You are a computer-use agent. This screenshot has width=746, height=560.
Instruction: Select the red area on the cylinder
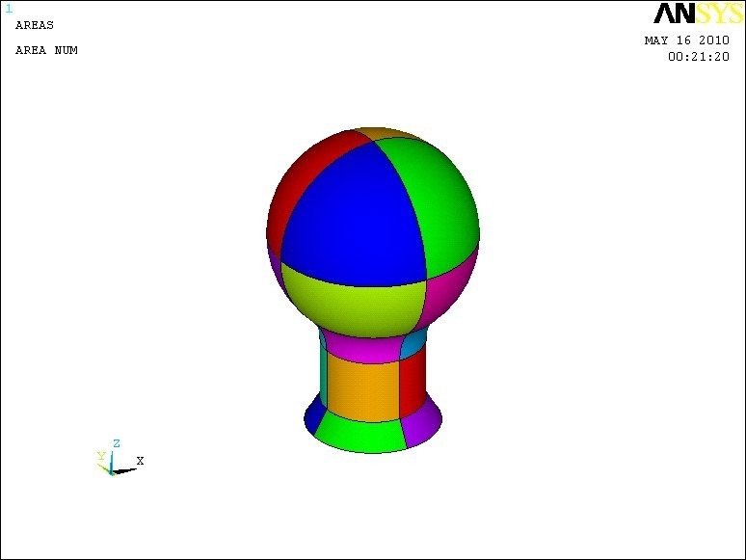tap(413, 384)
